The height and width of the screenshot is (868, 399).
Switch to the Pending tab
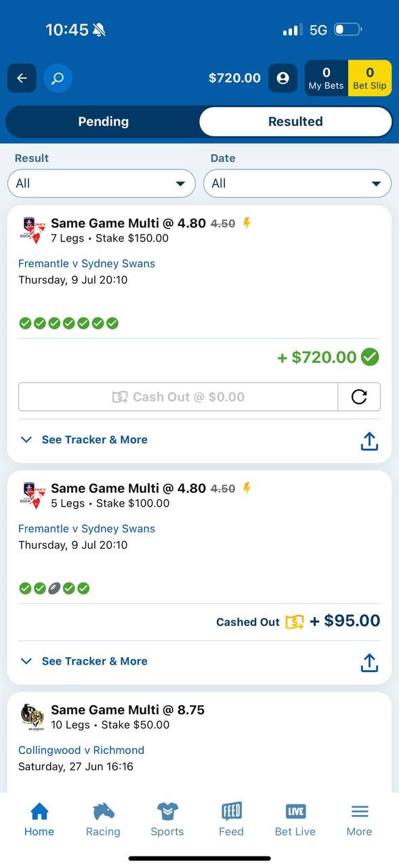(x=103, y=122)
